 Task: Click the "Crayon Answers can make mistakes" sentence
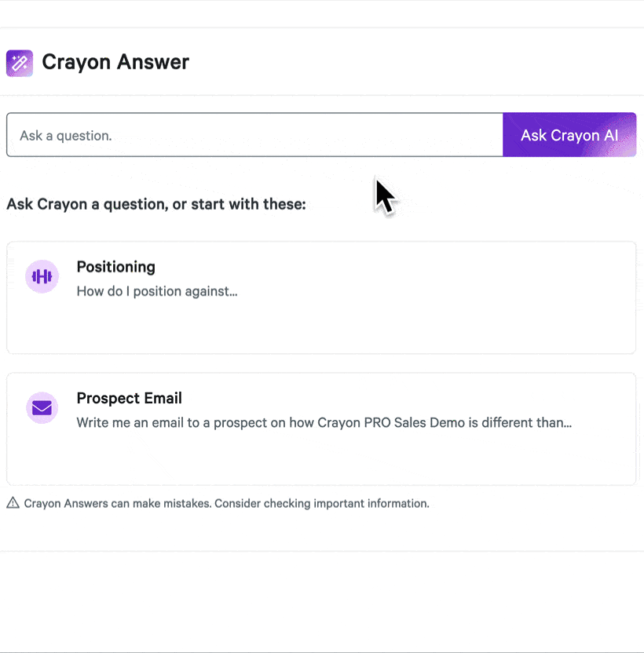(x=118, y=503)
